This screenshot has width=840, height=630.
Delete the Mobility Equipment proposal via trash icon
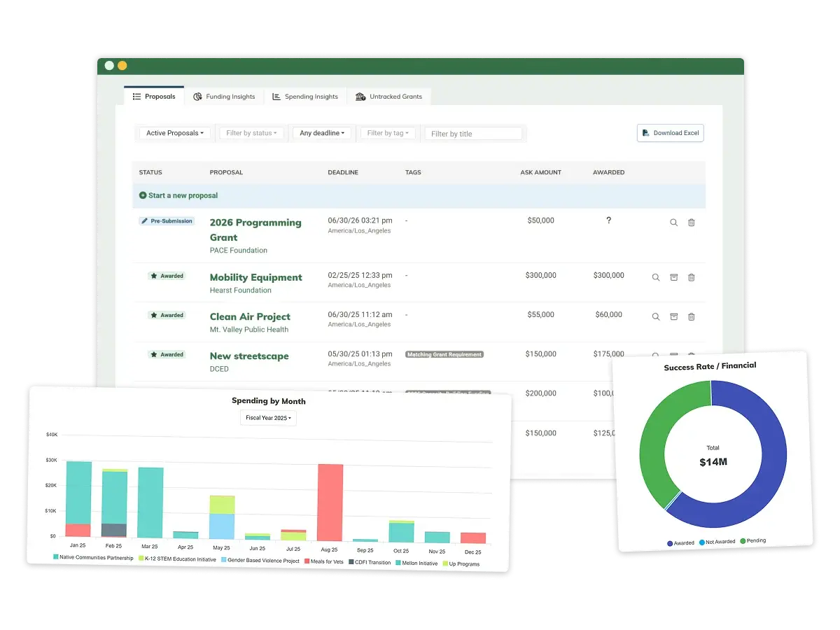pos(692,277)
